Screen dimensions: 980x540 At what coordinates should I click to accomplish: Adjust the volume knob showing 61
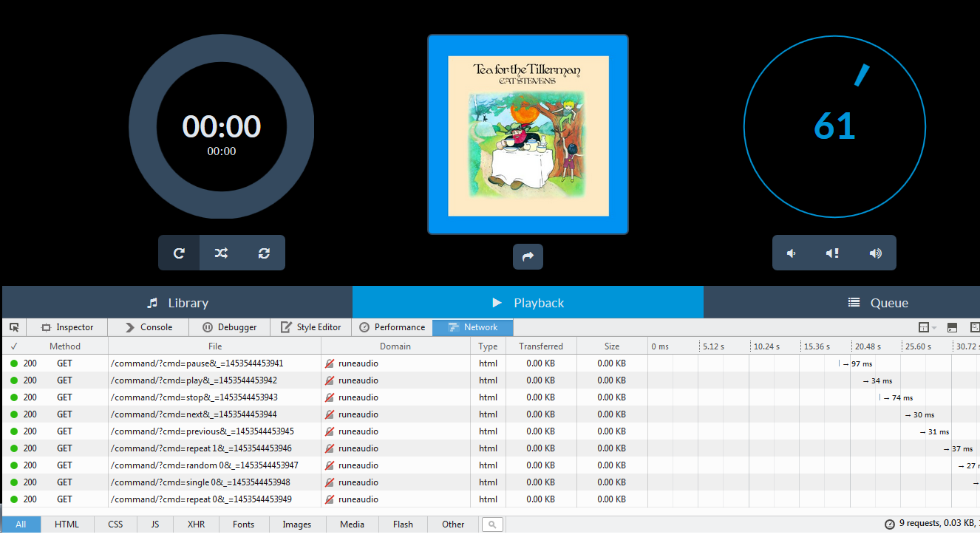pos(834,126)
